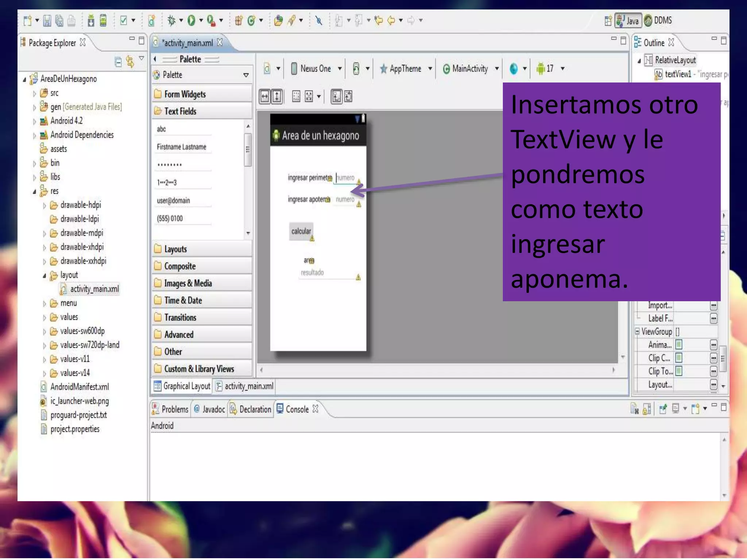Click ellipsis button for Import... property
The height and width of the screenshot is (560, 747).
pos(713,306)
